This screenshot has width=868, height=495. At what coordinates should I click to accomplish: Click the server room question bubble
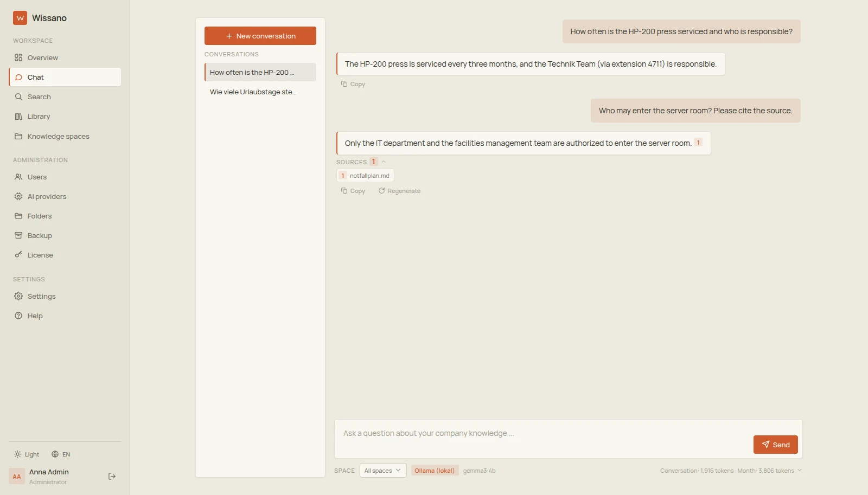pos(695,111)
